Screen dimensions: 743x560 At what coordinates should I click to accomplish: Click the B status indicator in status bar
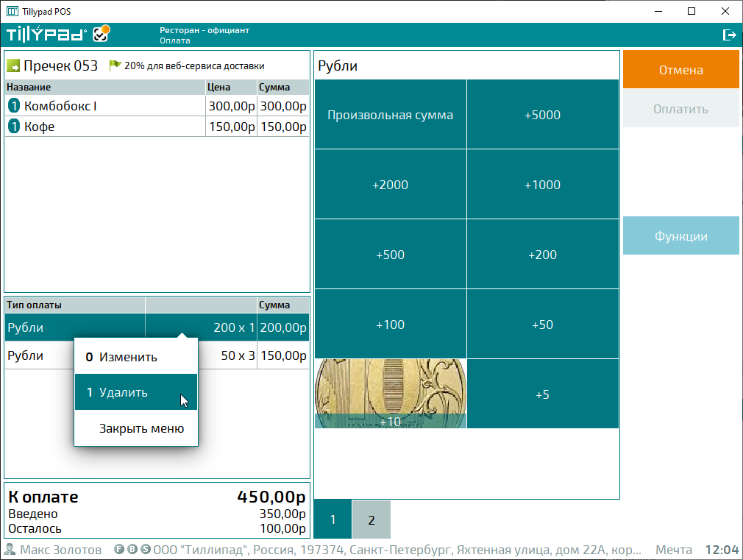point(132,550)
